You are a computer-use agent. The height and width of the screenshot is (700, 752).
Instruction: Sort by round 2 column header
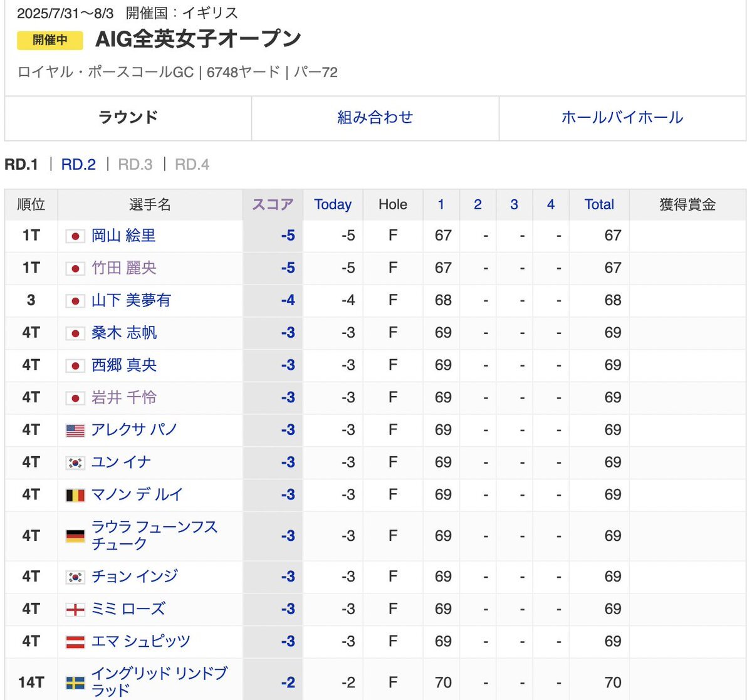pyautogui.click(x=478, y=204)
